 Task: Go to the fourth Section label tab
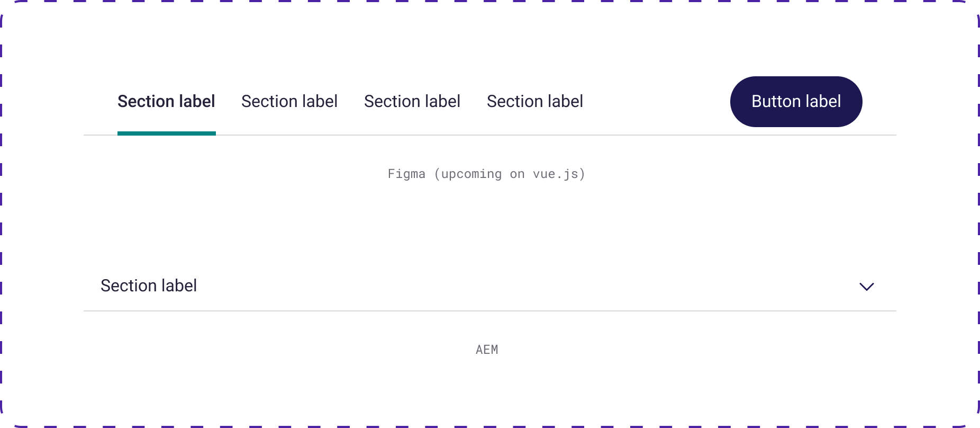pos(535,101)
